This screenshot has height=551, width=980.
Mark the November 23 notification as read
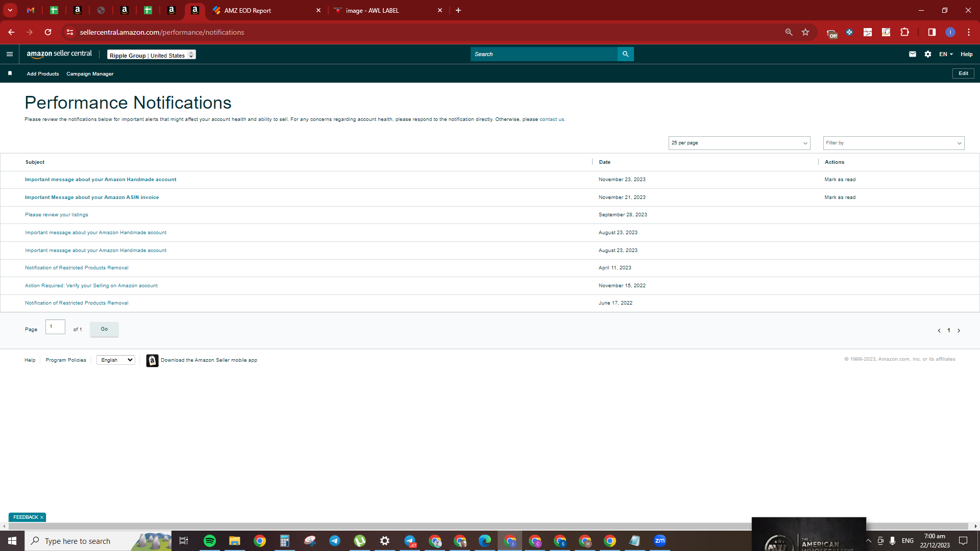tap(840, 180)
